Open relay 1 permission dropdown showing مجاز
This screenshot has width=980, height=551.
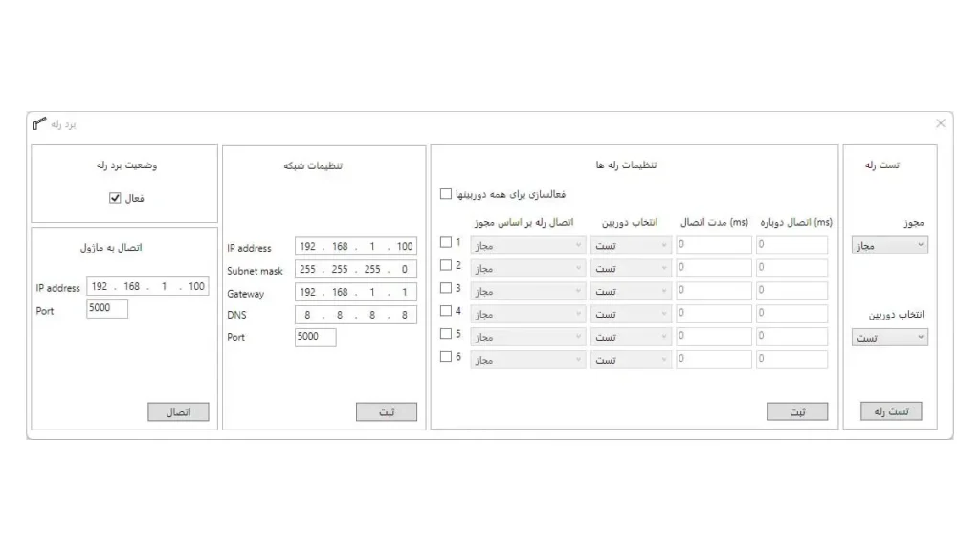[527, 245]
